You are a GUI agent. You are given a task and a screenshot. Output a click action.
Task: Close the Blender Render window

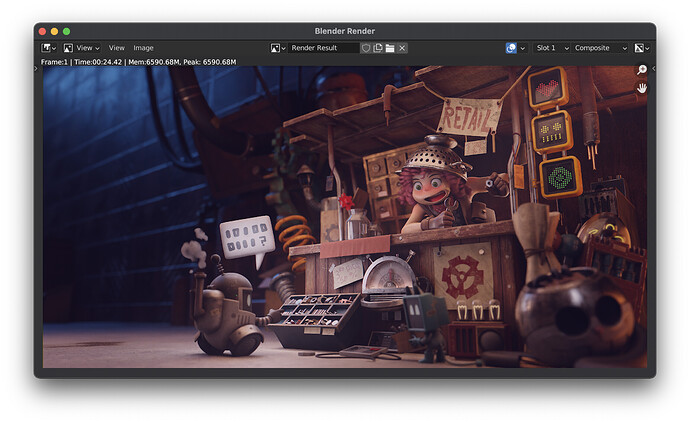coord(43,31)
